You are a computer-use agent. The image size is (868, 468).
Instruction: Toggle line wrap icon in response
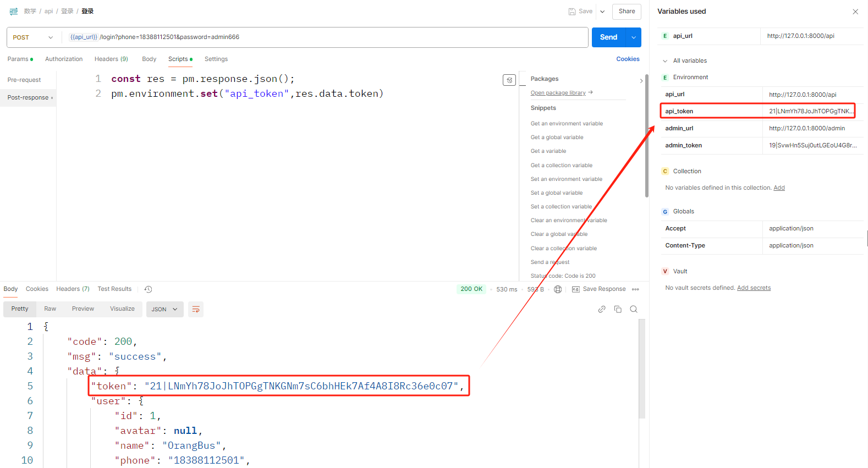tap(196, 310)
